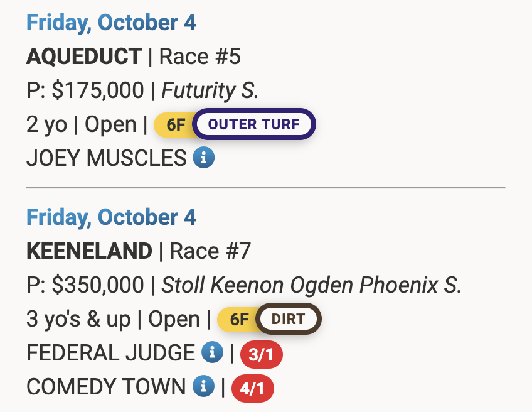Click the Friday, October 4 date above KEENELAND
532x412 pixels.
tap(111, 218)
